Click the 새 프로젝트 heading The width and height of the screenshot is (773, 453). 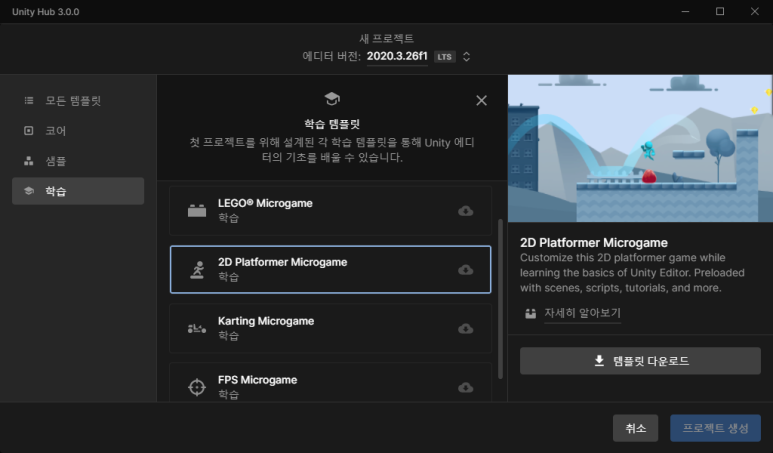point(386,38)
